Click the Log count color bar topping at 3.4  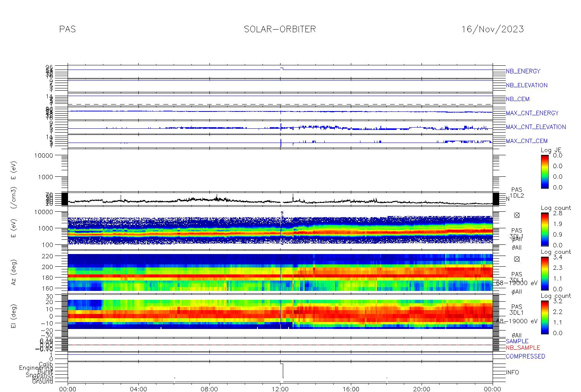544,273
